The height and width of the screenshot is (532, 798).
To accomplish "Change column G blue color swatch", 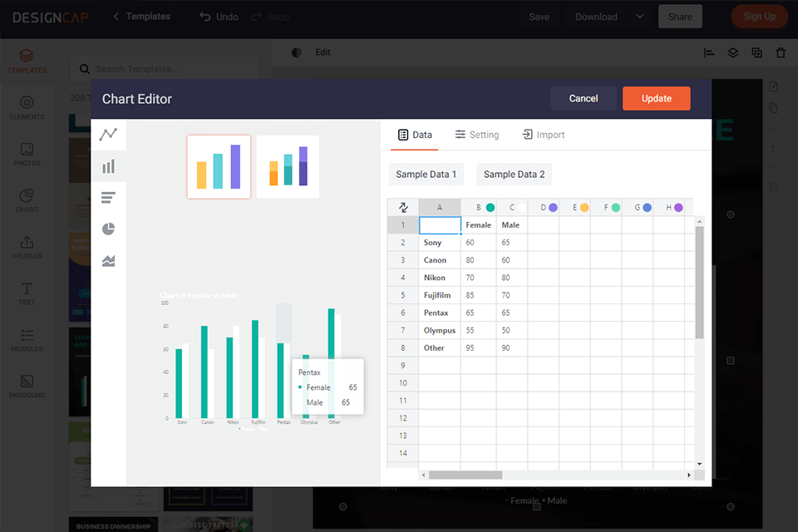I will pos(647,207).
